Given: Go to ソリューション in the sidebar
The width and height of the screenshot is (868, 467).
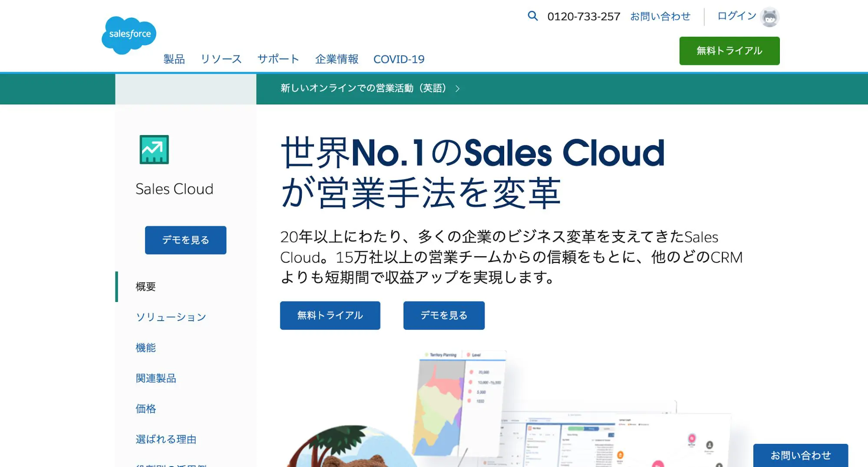Looking at the screenshot, I should click(171, 317).
